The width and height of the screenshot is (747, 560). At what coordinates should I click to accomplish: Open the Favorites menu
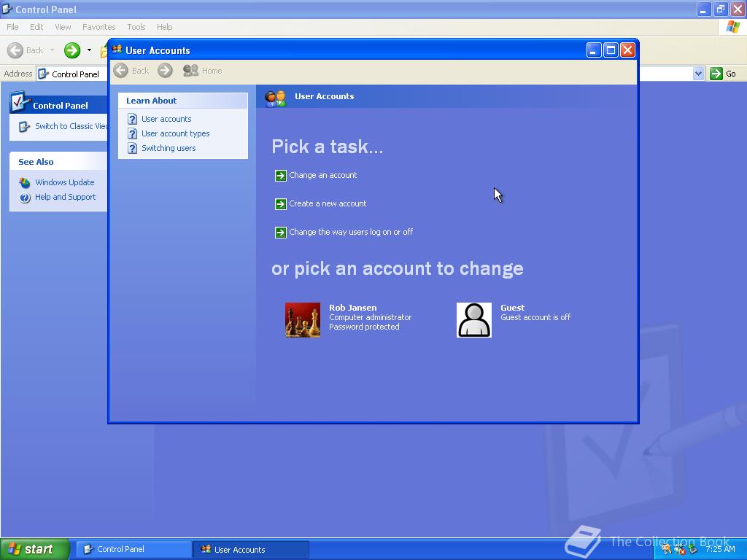pos(98,26)
